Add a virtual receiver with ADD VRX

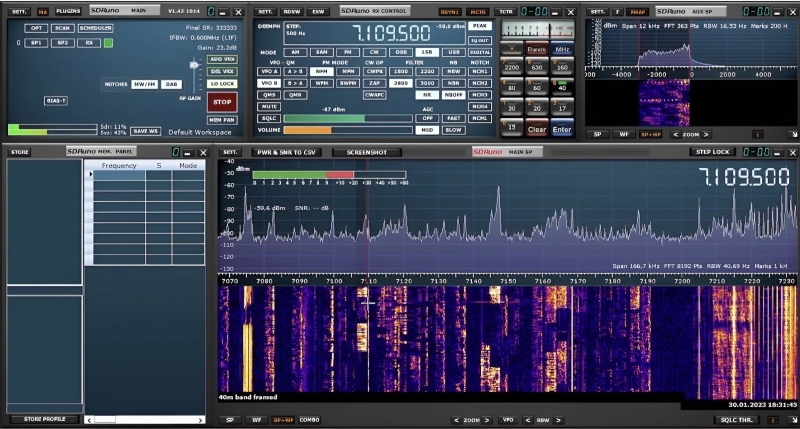point(222,59)
